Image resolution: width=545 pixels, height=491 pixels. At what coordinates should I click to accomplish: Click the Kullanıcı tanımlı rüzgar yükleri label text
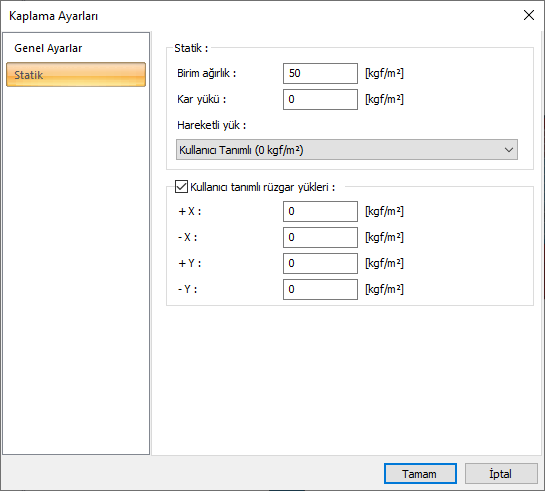pos(262,187)
